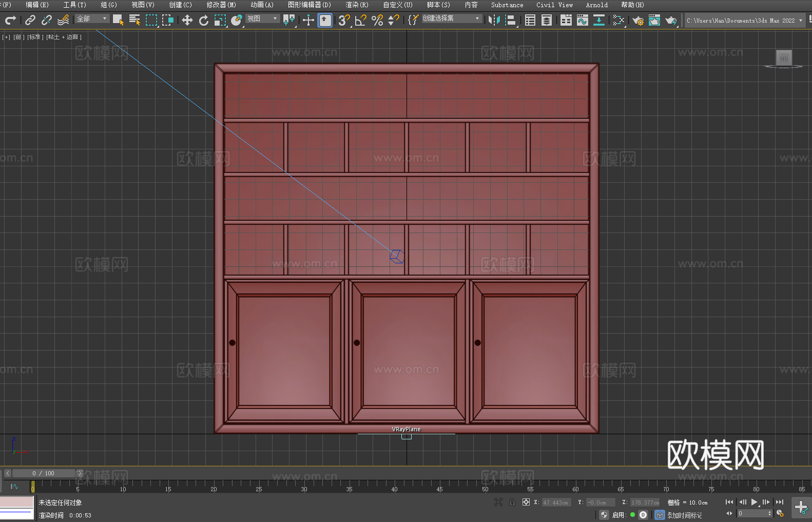Click the X coordinate field
The image size is (812, 522).
(x=556, y=502)
